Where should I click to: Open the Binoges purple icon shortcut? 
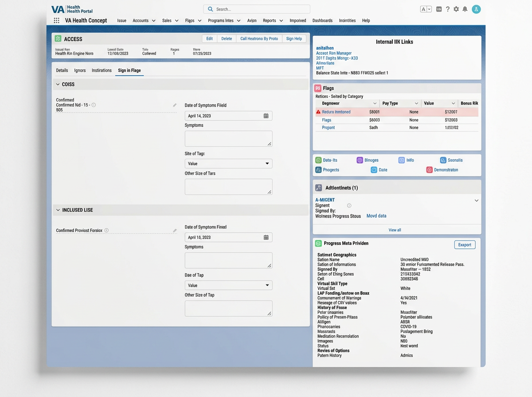(x=360, y=160)
